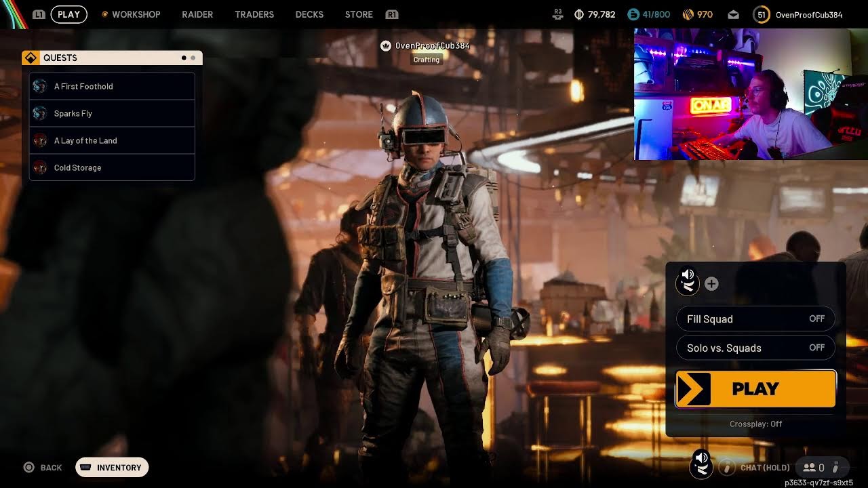Click the gold currency icon showing 970
The height and width of the screenshot is (488, 868).
688,14
